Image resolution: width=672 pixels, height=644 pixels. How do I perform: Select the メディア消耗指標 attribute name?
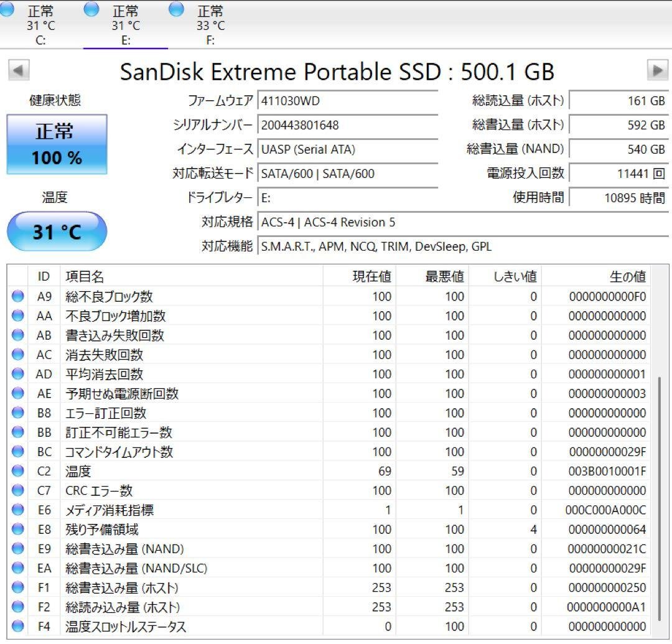pyautogui.click(x=110, y=510)
